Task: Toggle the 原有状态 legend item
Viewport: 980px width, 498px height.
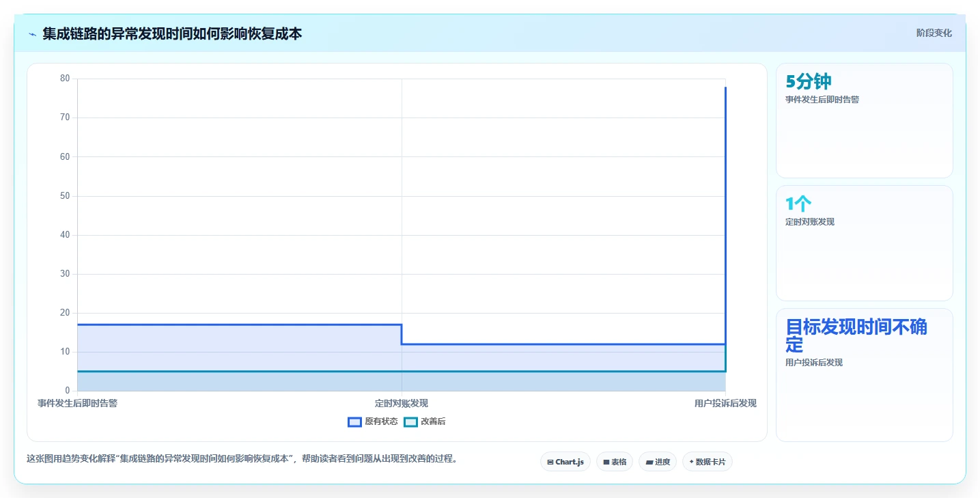Action: click(x=373, y=421)
